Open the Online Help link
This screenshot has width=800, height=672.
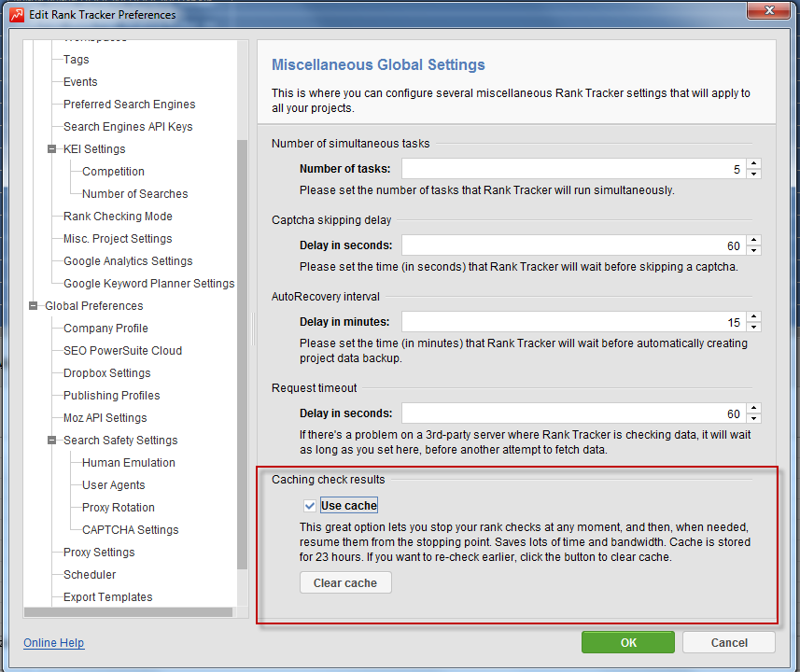coord(53,643)
